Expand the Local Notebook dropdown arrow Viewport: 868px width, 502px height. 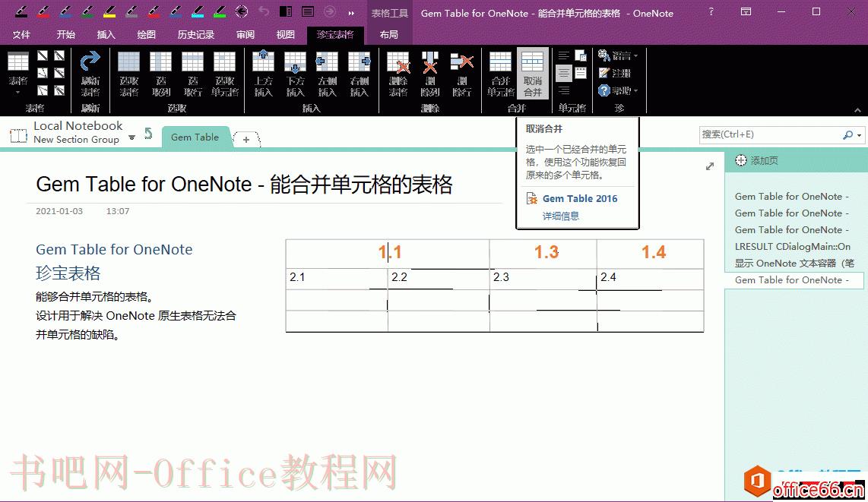(131, 137)
